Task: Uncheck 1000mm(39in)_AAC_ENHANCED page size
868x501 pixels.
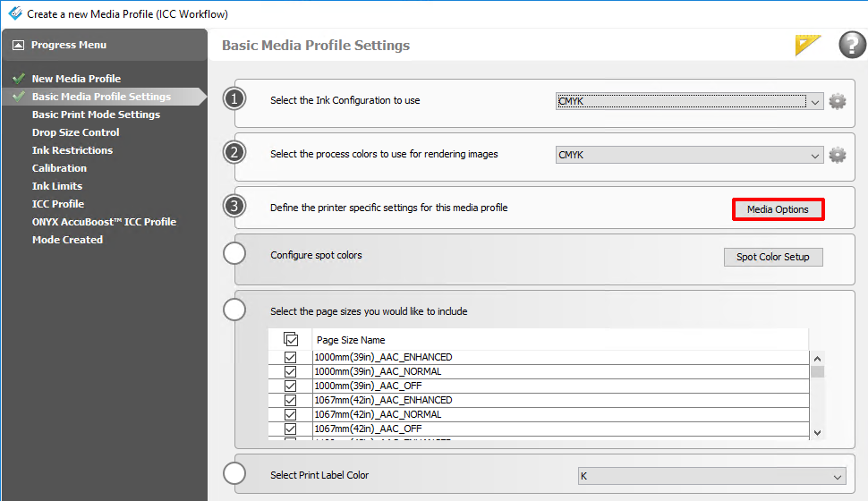Action: pos(291,357)
